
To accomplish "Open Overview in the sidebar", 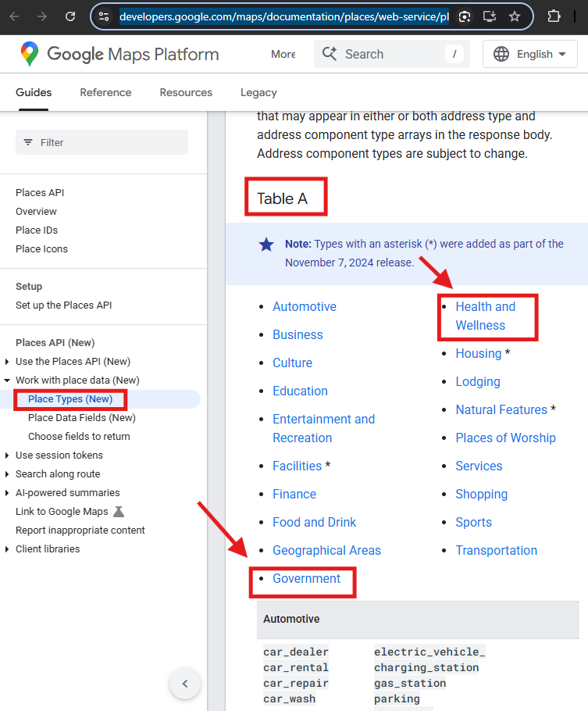I will tap(36, 211).
